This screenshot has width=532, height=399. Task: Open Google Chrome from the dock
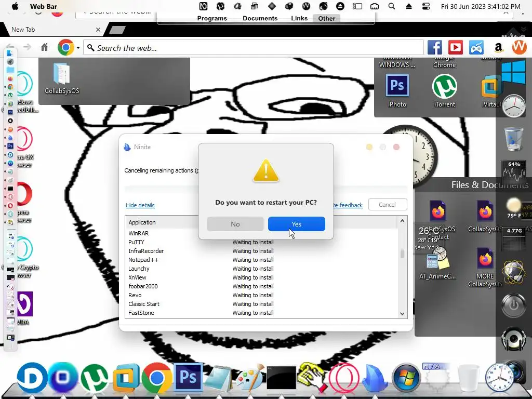pos(156,378)
